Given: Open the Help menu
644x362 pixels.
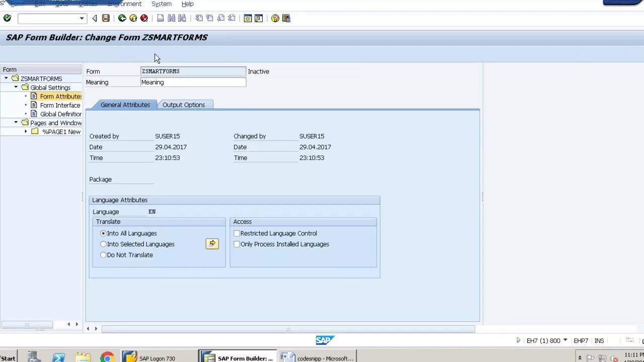Looking at the screenshot, I should (187, 4).
